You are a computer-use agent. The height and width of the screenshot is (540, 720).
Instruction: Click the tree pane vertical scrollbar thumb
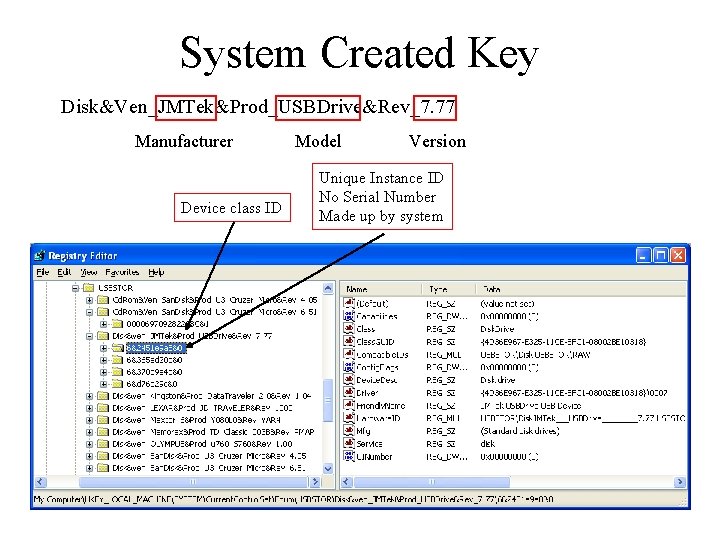click(328, 400)
